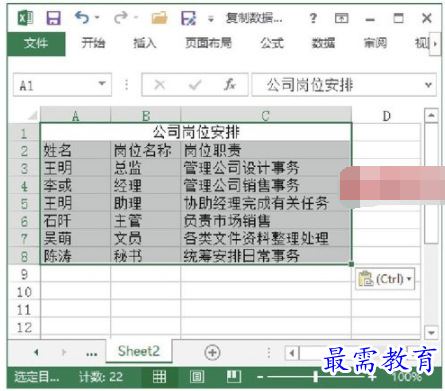
Task: Switch to the 审阅 (Review) tab
Action: coord(375,43)
